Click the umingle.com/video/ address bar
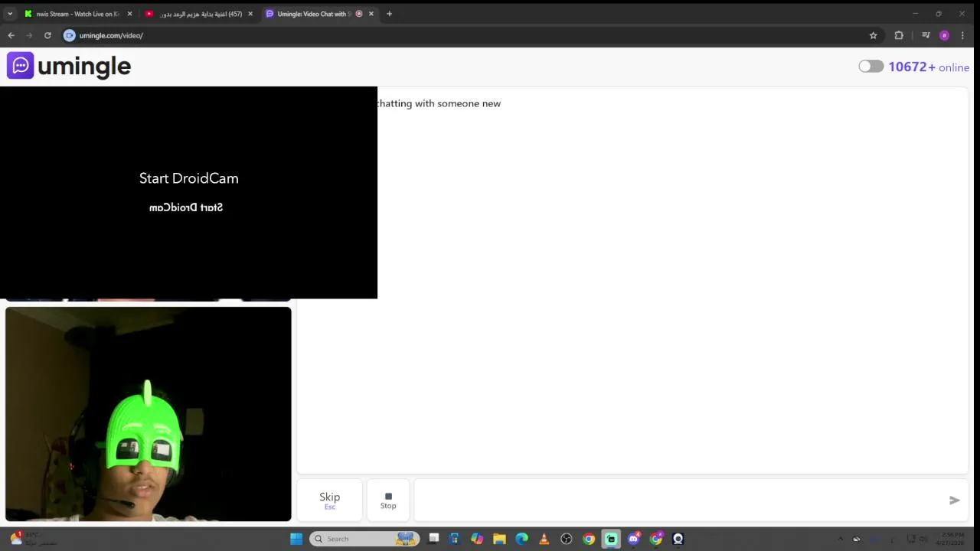 click(459, 35)
